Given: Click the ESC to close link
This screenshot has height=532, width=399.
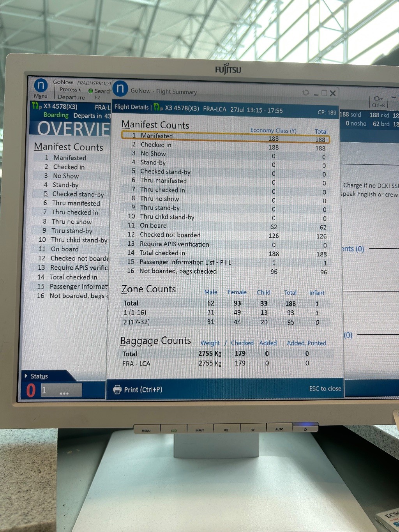Looking at the screenshot, I should click(x=325, y=389).
